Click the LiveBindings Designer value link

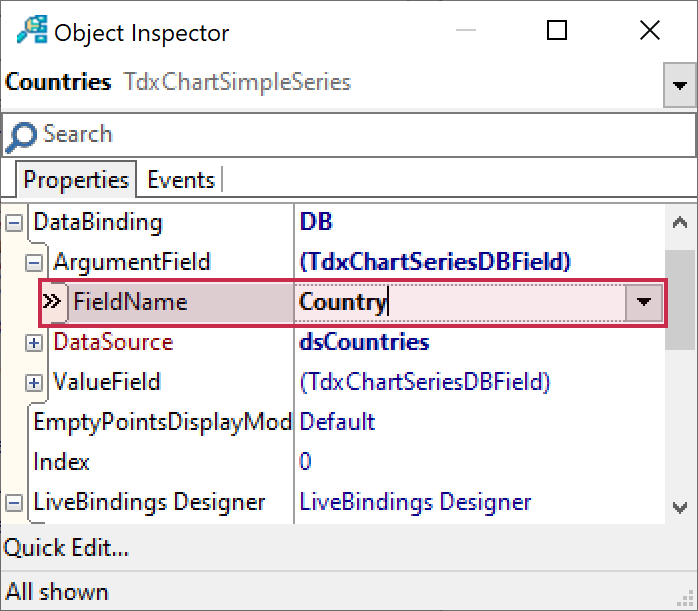click(x=415, y=502)
